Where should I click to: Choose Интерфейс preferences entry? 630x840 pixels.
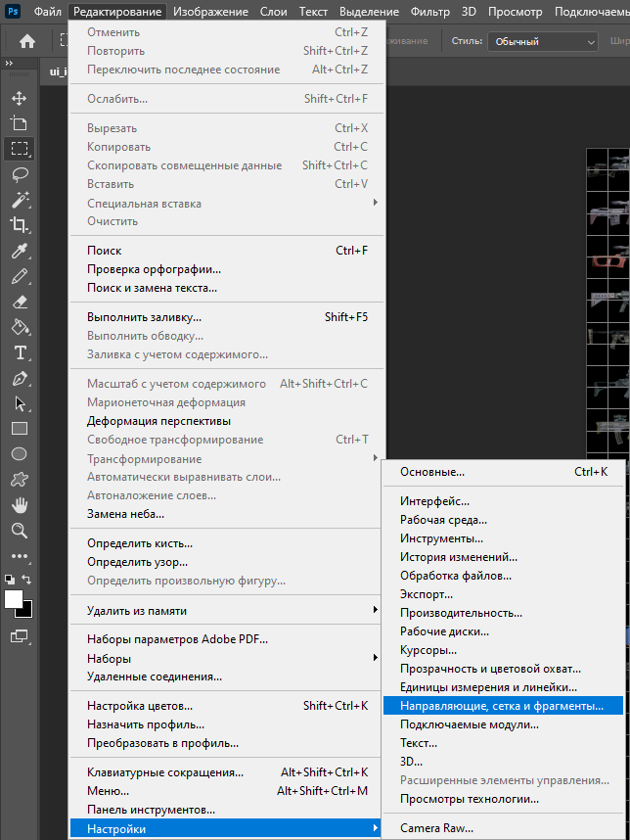504,501
